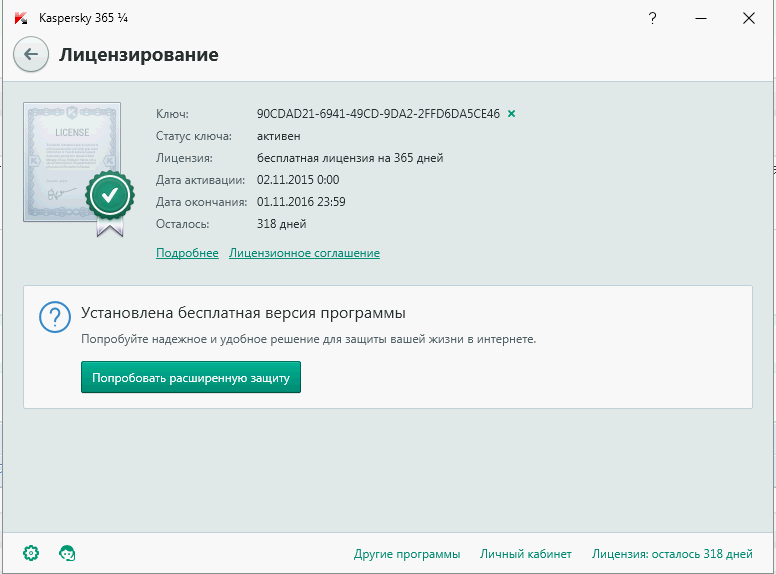Open support using the face icon
This screenshot has height=574, width=776.
coord(68,553)
